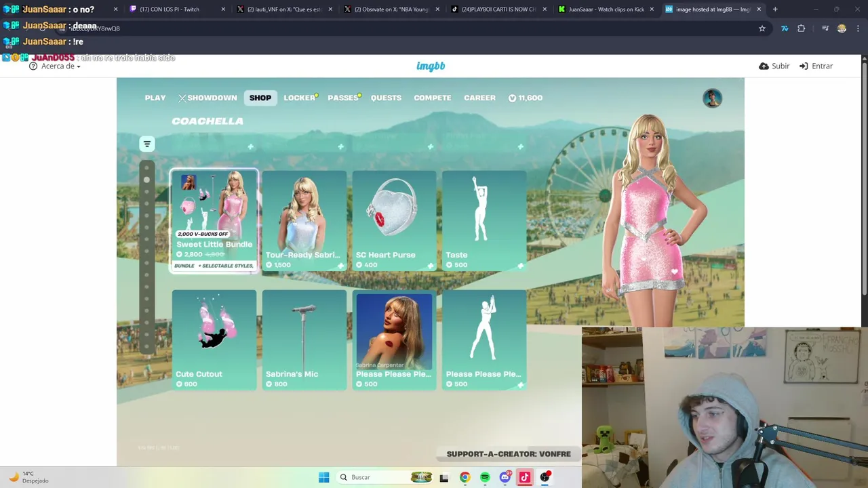Select the Sabrina's Mic item card

pyautogui.click(x=304, y=340)
